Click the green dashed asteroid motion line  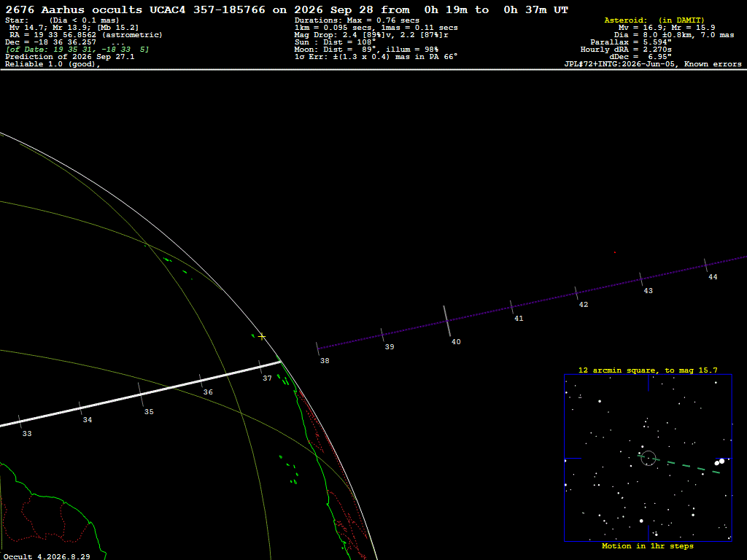point(679,464)
